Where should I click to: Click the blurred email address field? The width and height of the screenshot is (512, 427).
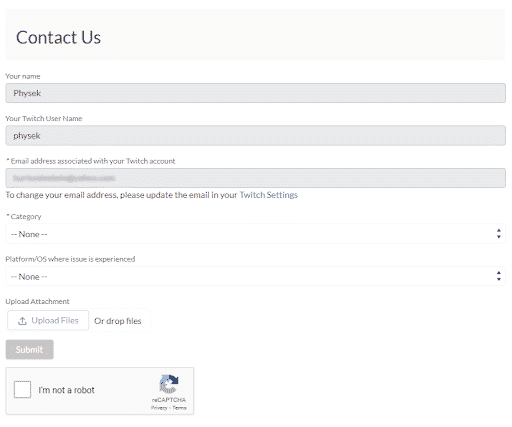click(255, 178)
